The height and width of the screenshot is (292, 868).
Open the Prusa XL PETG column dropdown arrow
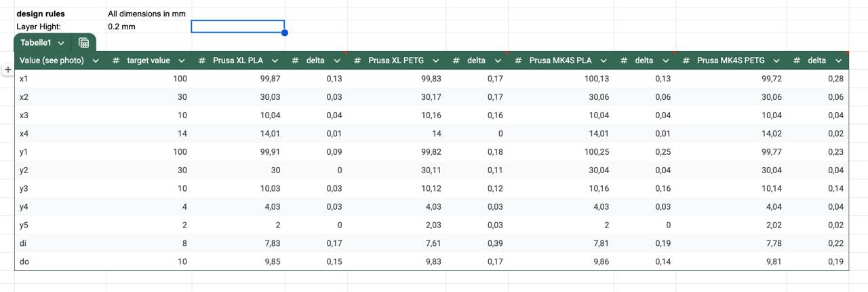pyautogui.click(x=435, y=60)
